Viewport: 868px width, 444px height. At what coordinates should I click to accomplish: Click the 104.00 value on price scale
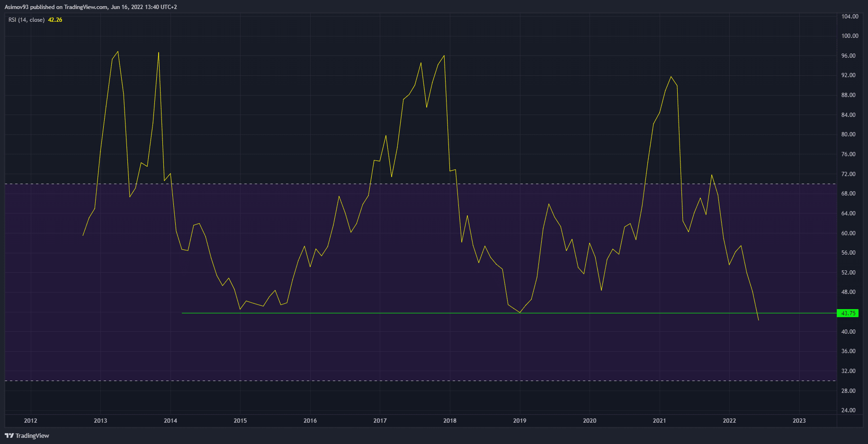point(850,17)
